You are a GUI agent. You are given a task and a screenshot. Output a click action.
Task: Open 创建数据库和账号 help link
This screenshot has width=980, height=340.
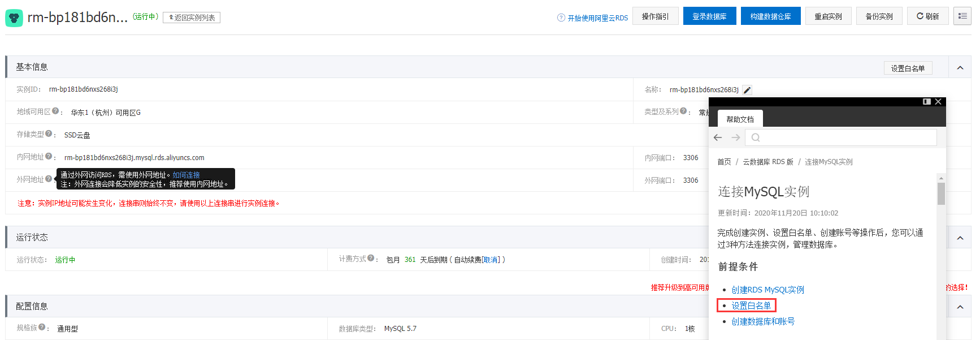(763, 321)
